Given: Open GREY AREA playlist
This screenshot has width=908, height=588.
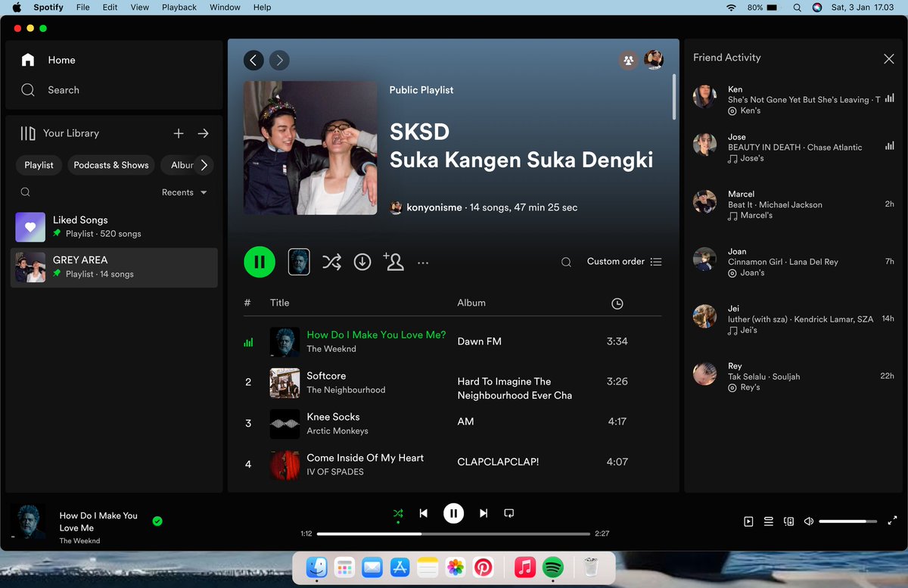Looking at the screenshot, I should click(114, 267).
